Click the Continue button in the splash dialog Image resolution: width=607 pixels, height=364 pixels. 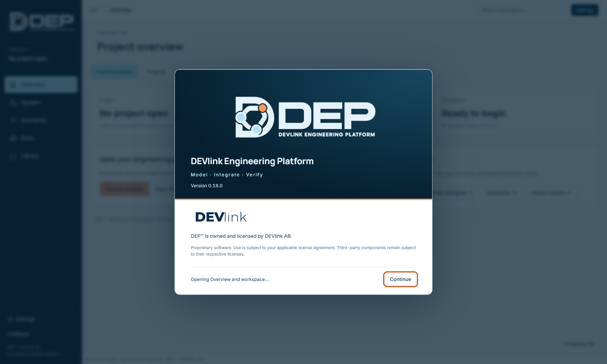coord(400,279)
